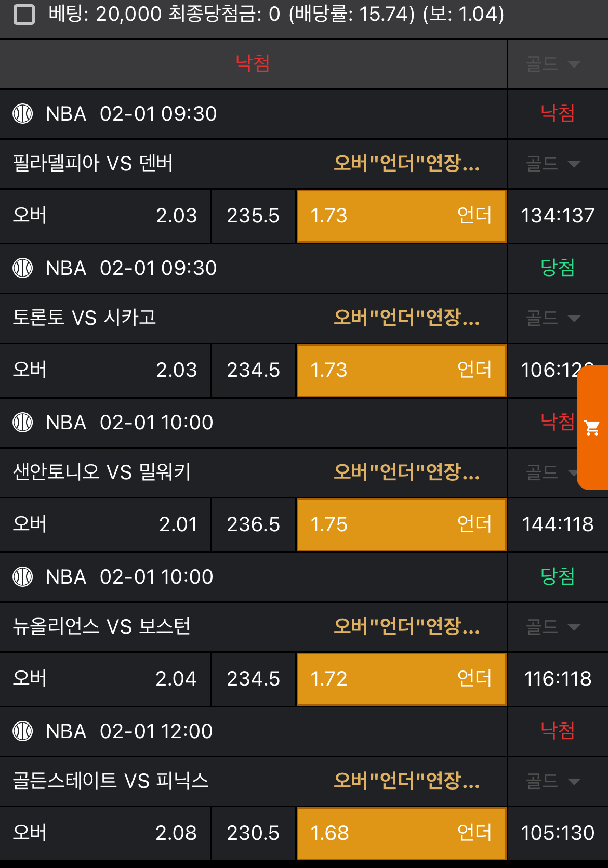
Task: Select 오버 2.04 for 뉴올리언스 VS 보스턴
Action: (105, 679)
